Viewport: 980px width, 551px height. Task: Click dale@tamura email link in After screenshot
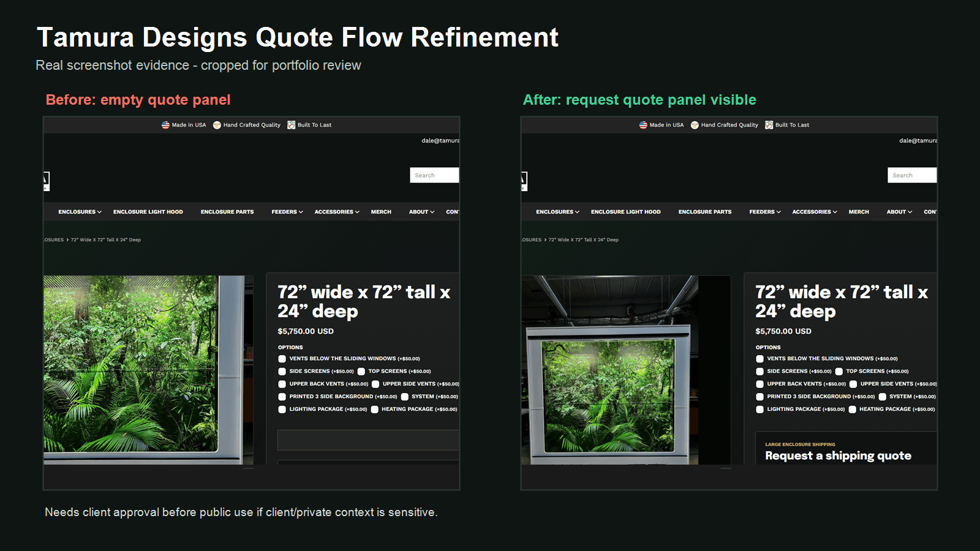pos(918,141)
